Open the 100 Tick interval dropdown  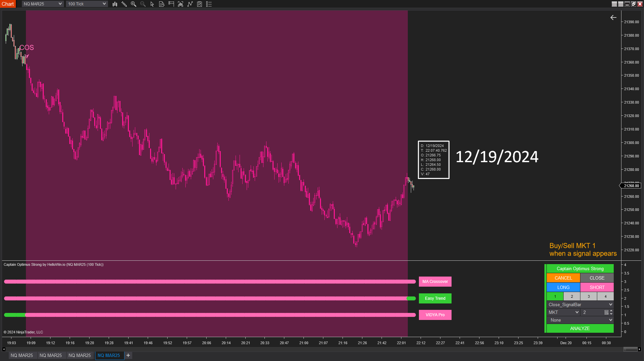87,4
